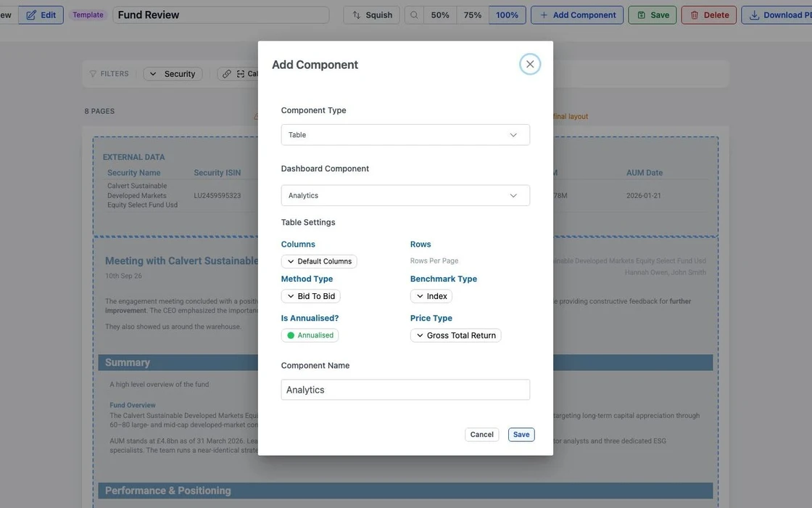
Task: Toggle the Annualised setting
Action: tap(310, 335)
